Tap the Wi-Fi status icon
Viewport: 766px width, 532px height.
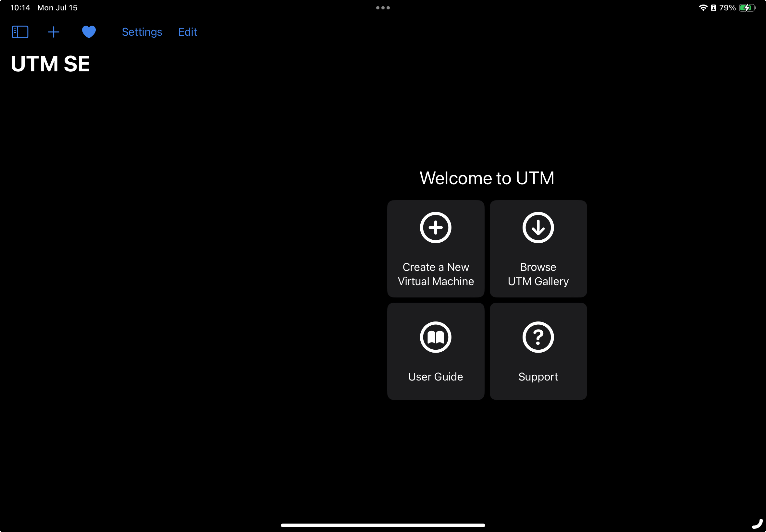click(703, 8)
